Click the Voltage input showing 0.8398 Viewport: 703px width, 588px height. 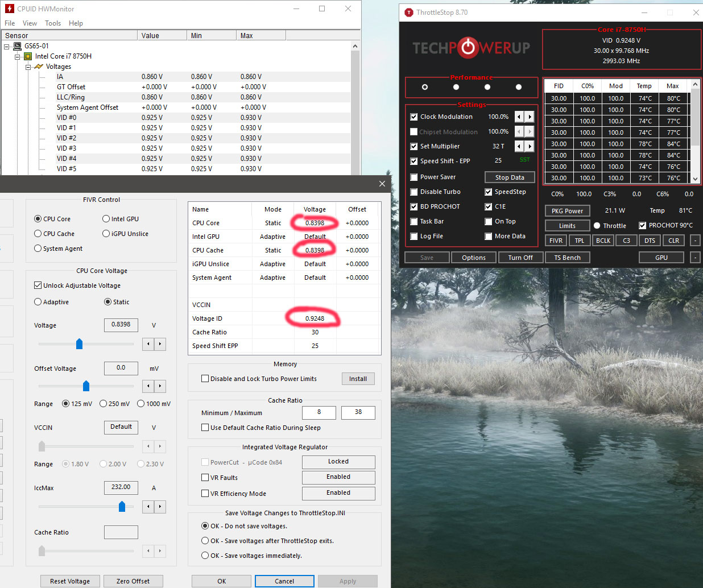(x=121, y=325)
